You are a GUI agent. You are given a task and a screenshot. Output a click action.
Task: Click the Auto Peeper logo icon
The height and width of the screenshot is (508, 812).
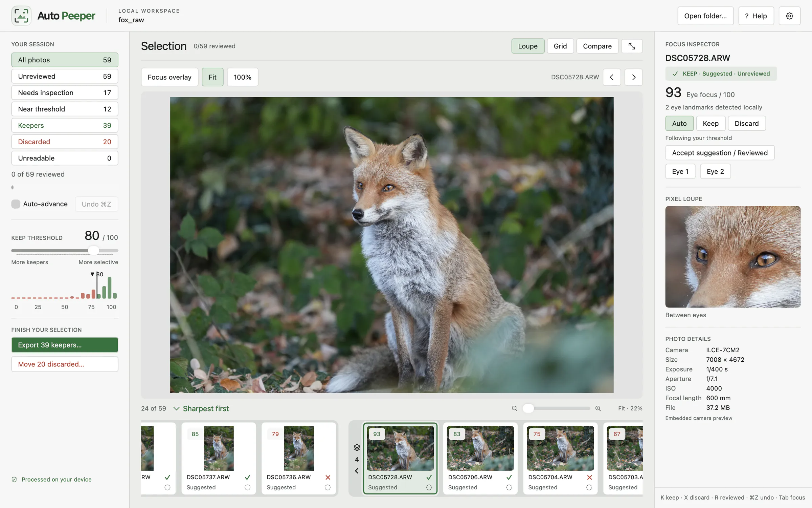tap(21, 16)
